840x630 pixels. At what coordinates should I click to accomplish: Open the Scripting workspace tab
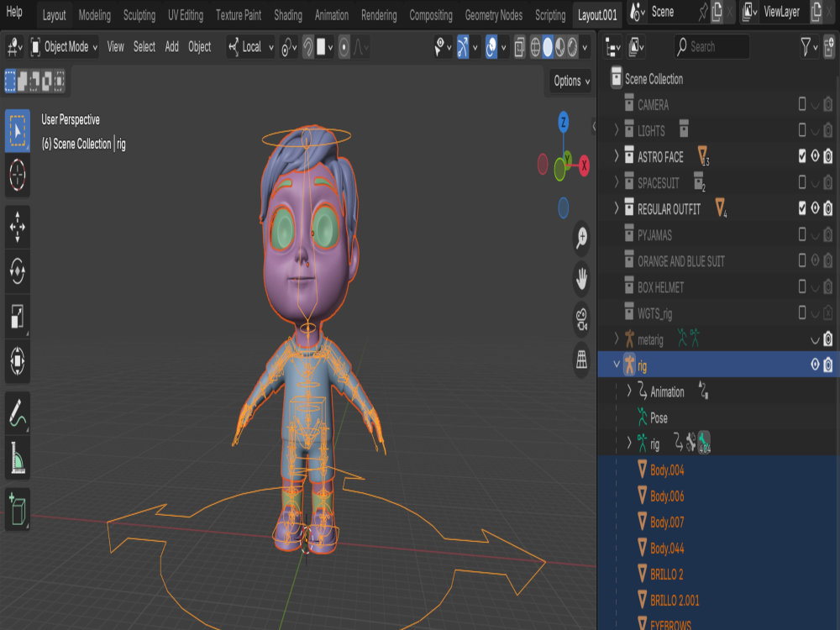550,15
